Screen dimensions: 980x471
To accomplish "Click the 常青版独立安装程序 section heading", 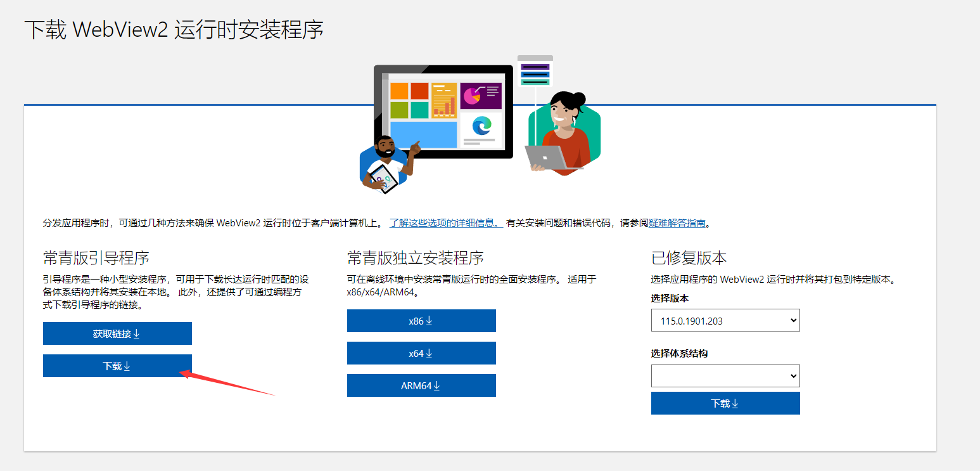I will click(x=416, y=258).
